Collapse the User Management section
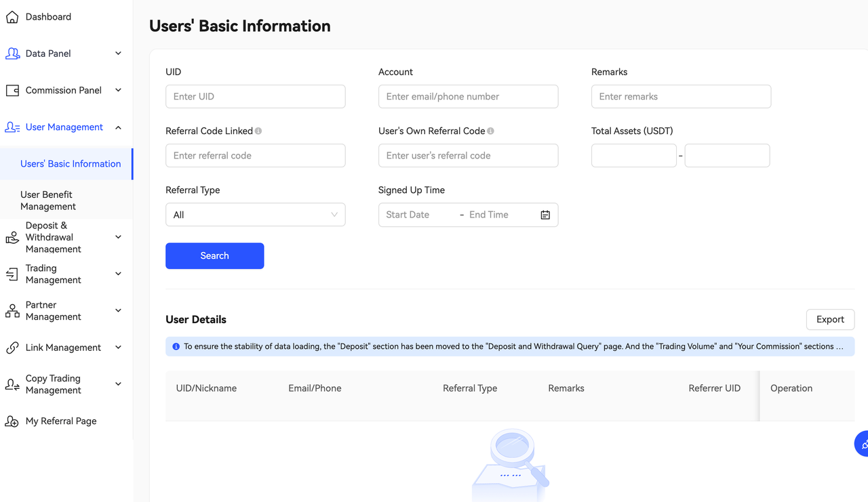Viewport: 868px width, 502px height. tap(118, 127)
